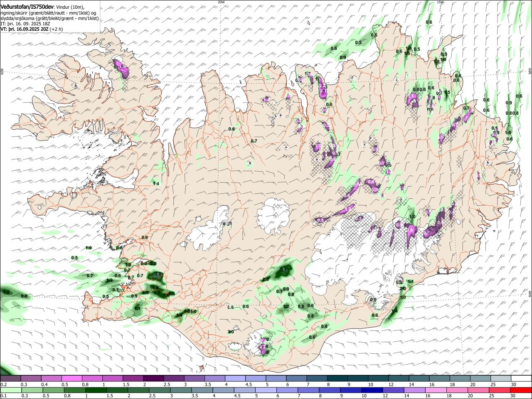
Task: Select the pale green 0.1 rain legend swatch
Action: click(x=11, y=390)
